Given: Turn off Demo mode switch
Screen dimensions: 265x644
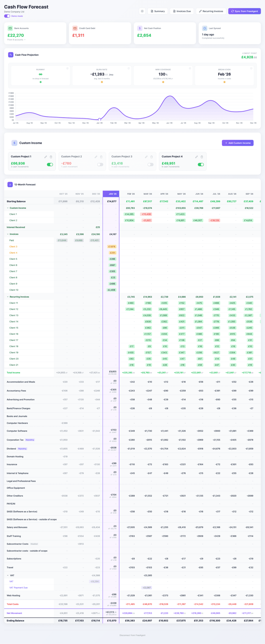Looking at the screenshot, I should tap(7, 16).
